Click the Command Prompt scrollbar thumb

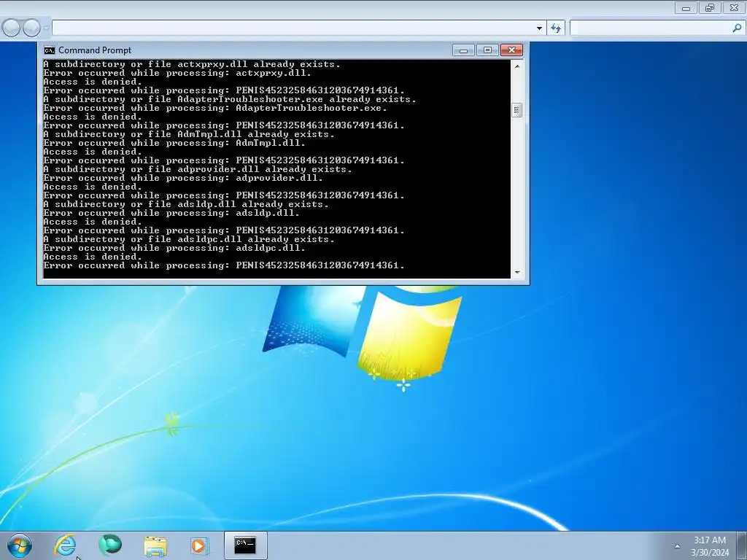(x=517, y=110)
